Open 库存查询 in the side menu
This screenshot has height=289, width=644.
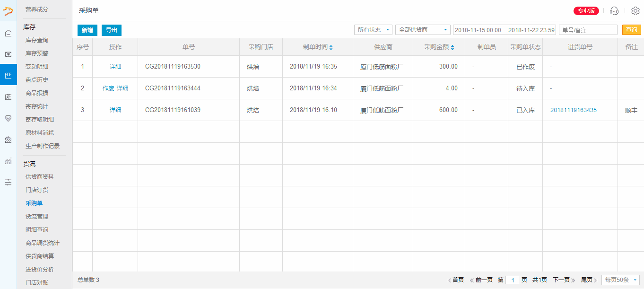pos(37,40)
